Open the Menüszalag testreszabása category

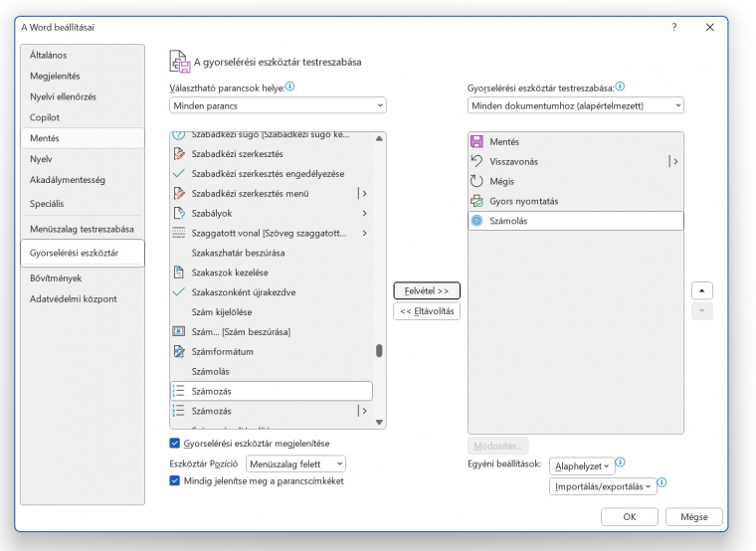tap(82, 229)
